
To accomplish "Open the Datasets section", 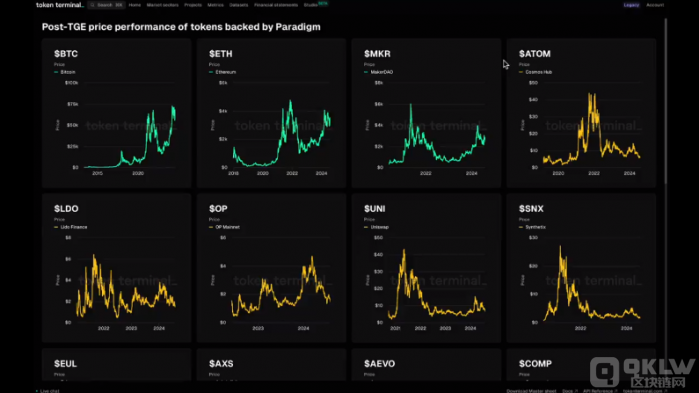I will 238,5.
